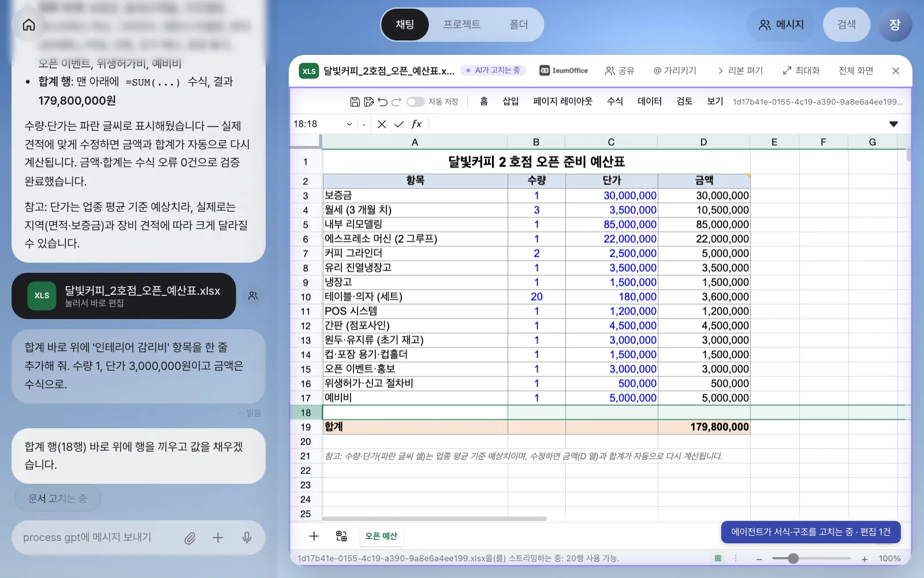The height and width of the screenshot is (578, 924).
Task: Open the 보기 ribbon tab
Action: coord(715,101)
